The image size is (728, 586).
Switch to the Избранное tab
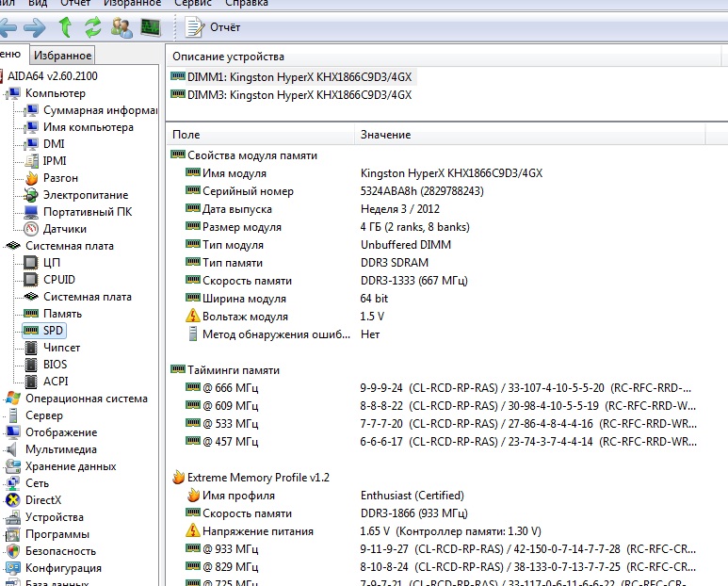click(63, 56)
